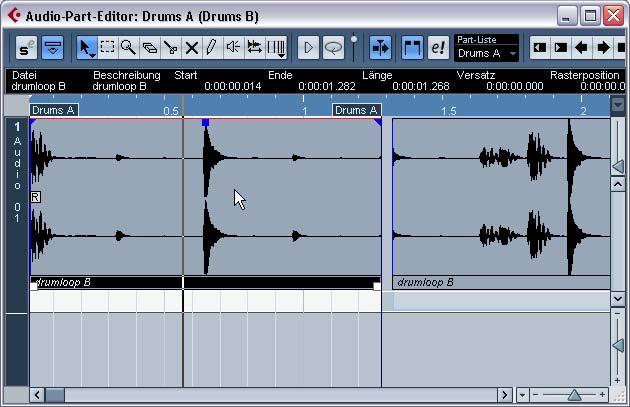Click horizontal scrollbar right arrow
The image size is (630, 407).
click(505, 395)
